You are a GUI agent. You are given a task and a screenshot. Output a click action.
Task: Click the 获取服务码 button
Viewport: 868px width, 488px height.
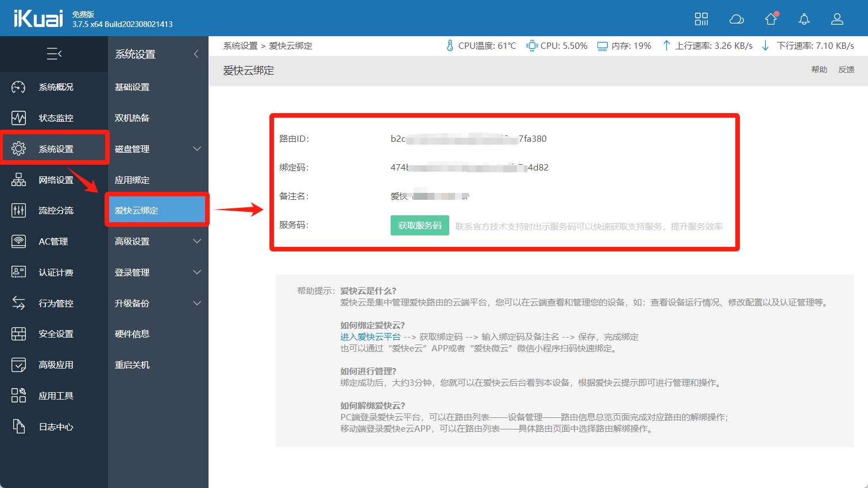[419, 226]
